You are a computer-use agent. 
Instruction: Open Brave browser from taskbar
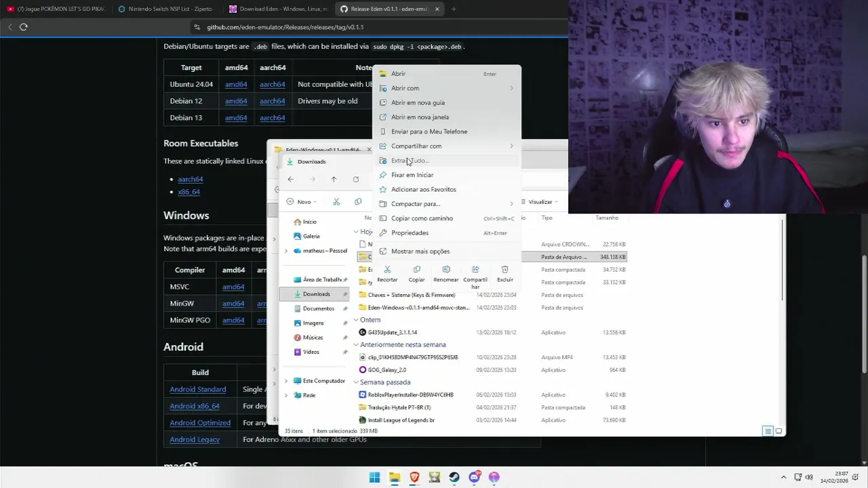pos(414,477)
